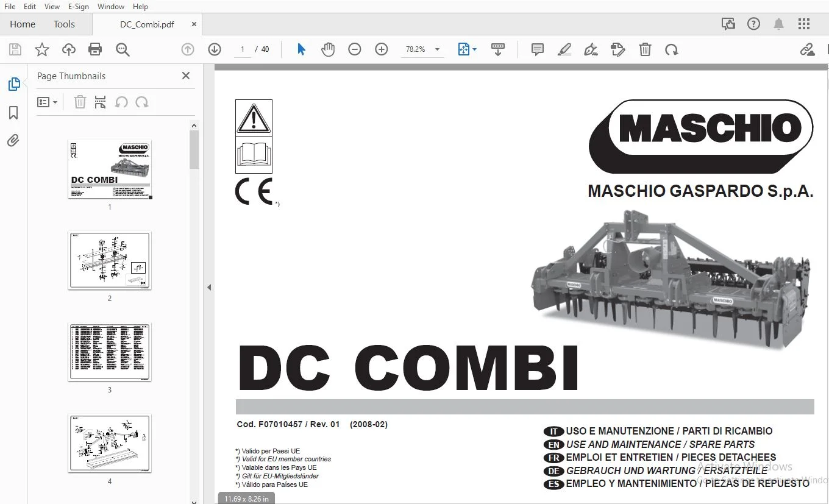The width and height of the screenshot is (829, 504).
Task: Open the Edit menu
Action: pos(30,7)
